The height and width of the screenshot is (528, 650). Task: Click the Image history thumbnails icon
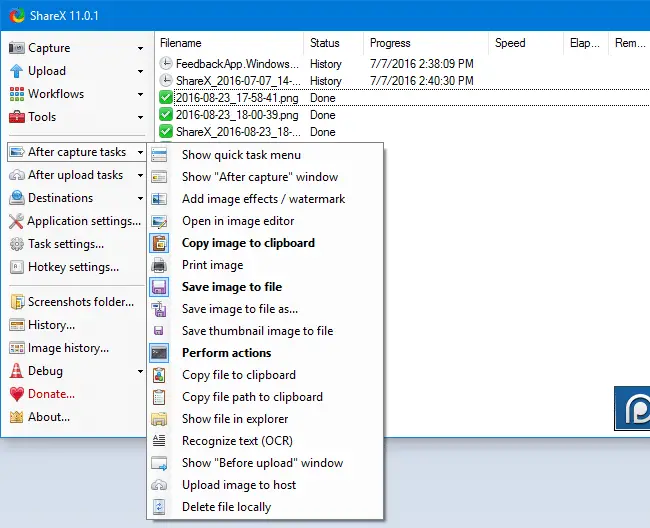pyautogui.click(x=17, y=348)
